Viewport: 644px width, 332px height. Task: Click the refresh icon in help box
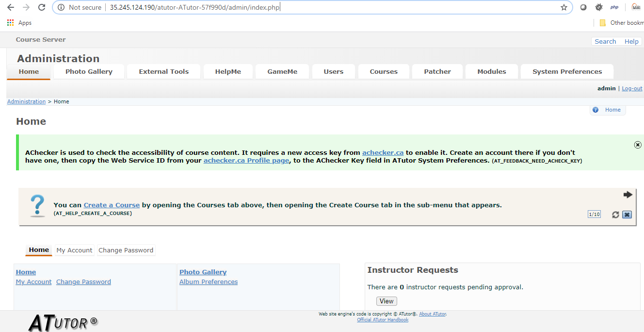(615, 215)
